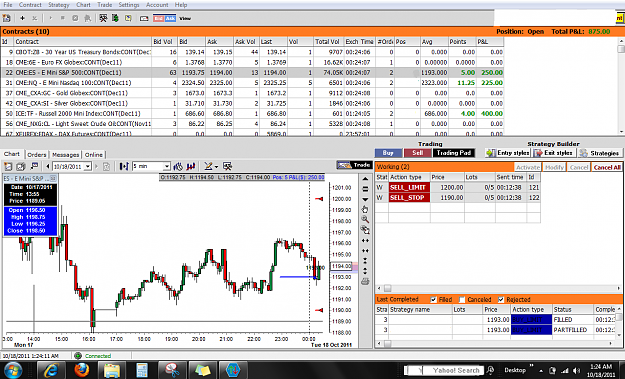
Task: Expand the drawing tools dropdown arrow
Action: pyautogui.click(x=216, y=167)
